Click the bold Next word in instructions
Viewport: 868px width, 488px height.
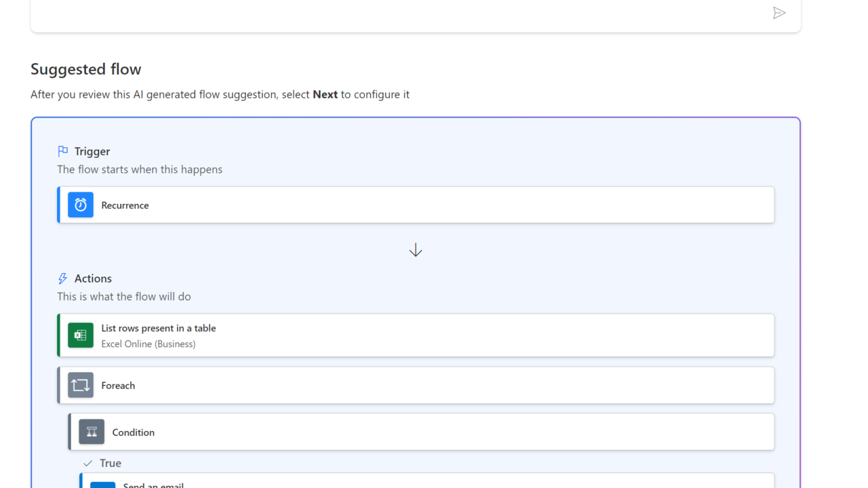click(x=325, y=94)
